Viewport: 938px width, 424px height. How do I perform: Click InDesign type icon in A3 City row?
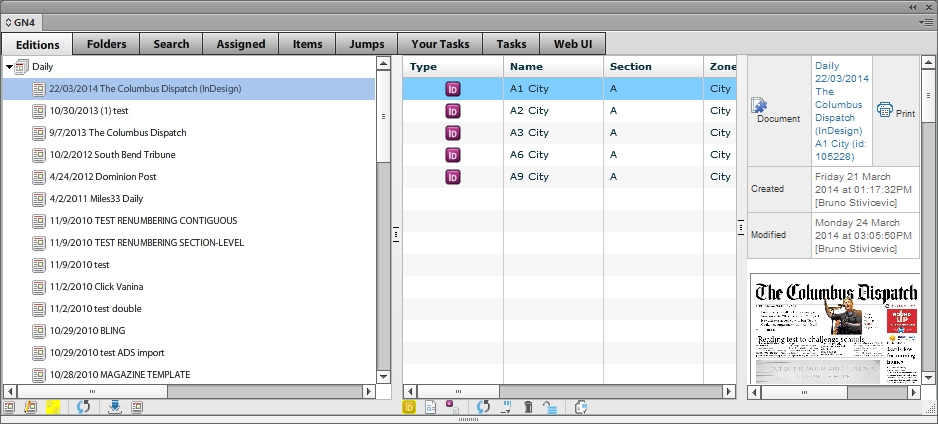click(x=453, y=133)
